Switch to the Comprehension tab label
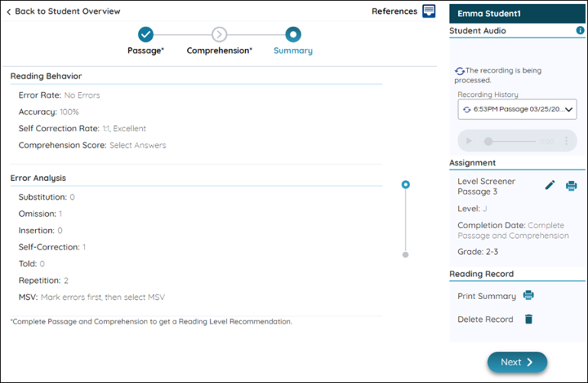Screen dimensions: 588x383 (x=219, y=50)
